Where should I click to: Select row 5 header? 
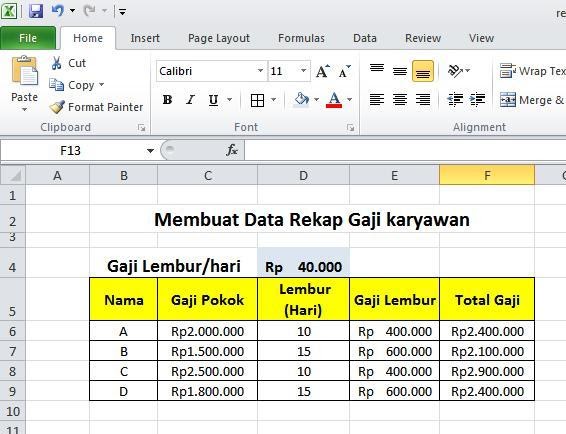pos(13,299)
